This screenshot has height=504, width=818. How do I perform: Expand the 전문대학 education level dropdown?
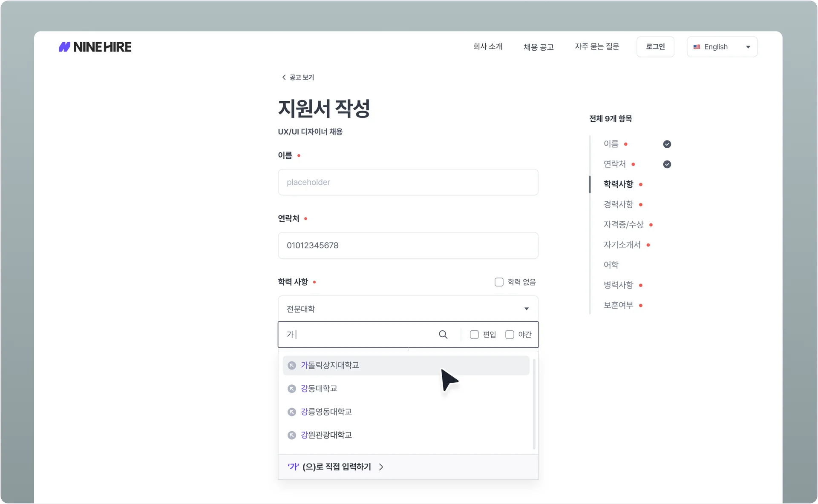pos(408,309)
